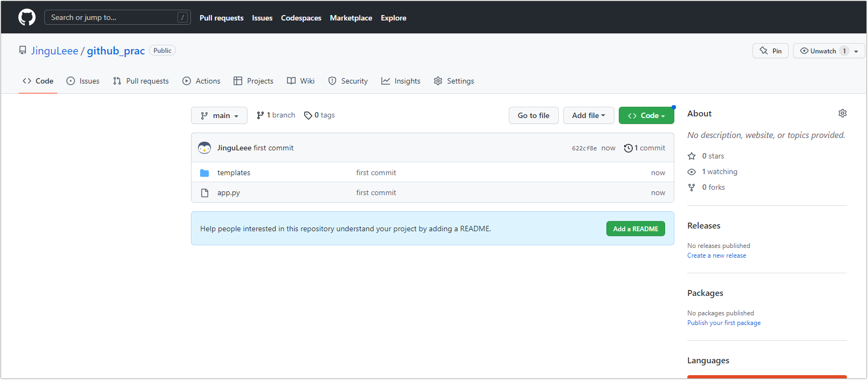Viewport: 868px width, 380px height.
Task: Open the Projects tab
Action: tap(254, 81)
